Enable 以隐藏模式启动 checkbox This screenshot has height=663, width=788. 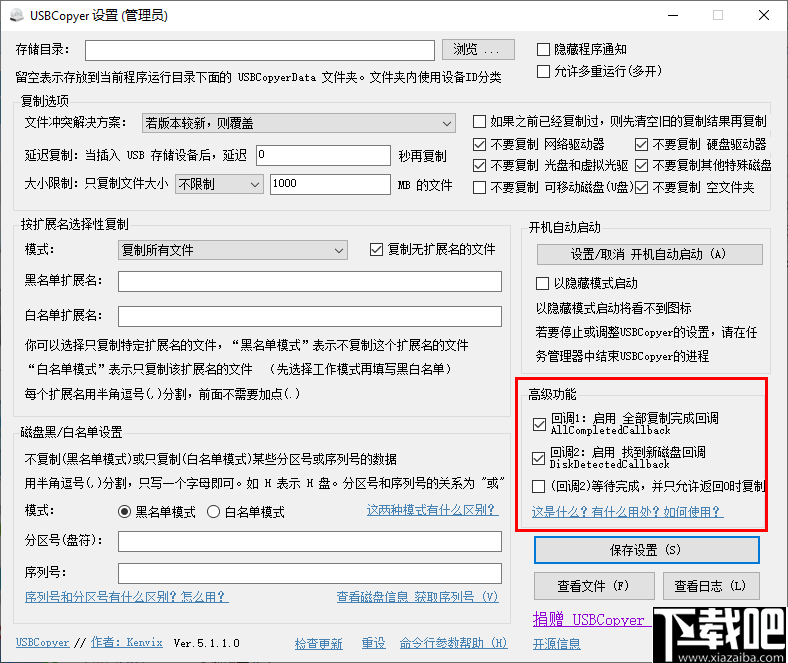542,283
